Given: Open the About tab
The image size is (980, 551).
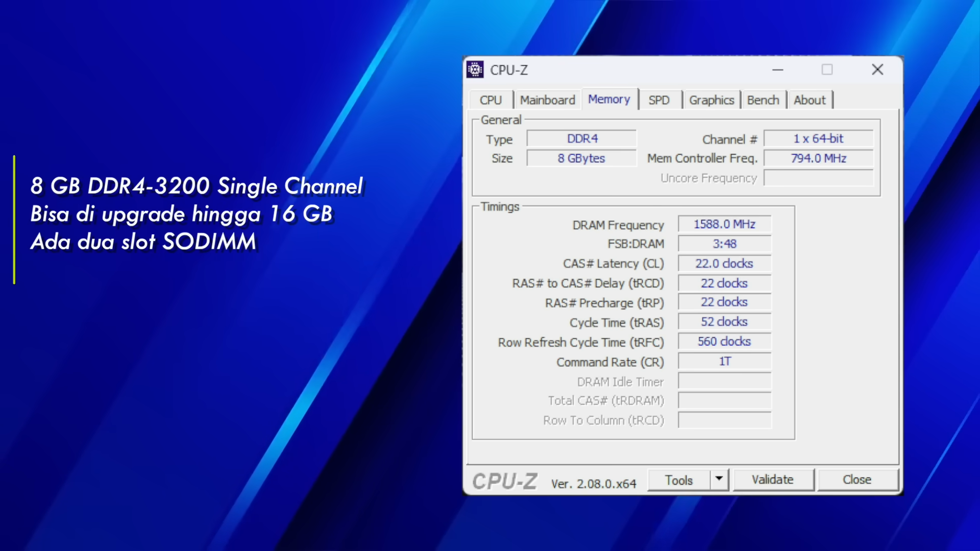Looking at the screenshot, I should click(x=809, y=100).
